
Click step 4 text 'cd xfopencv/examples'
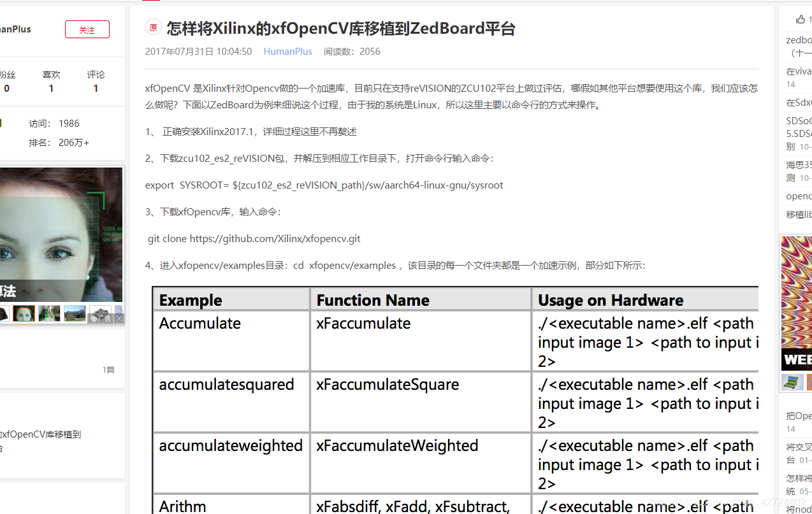[x=345, y=266]
